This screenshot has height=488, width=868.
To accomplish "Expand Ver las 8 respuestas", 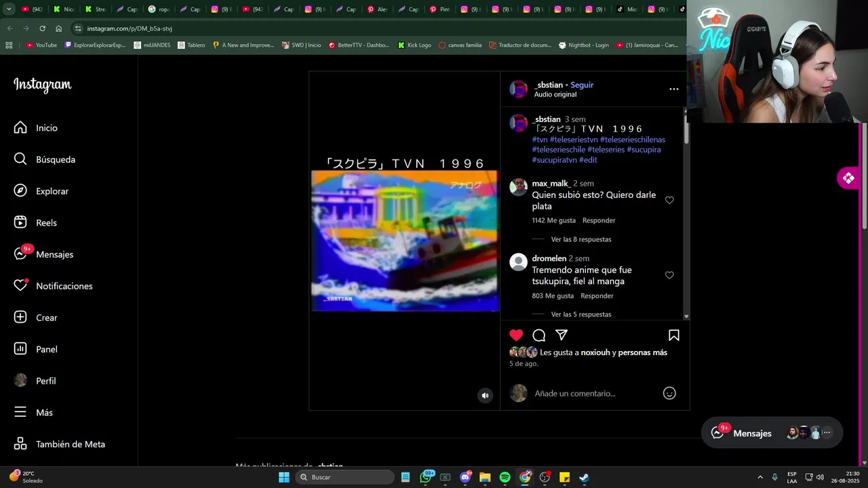I will [x=581, y=239].
